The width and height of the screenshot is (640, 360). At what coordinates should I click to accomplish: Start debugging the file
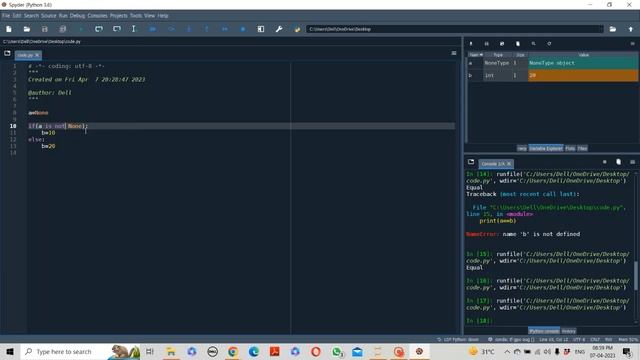(x=153, y=29)
